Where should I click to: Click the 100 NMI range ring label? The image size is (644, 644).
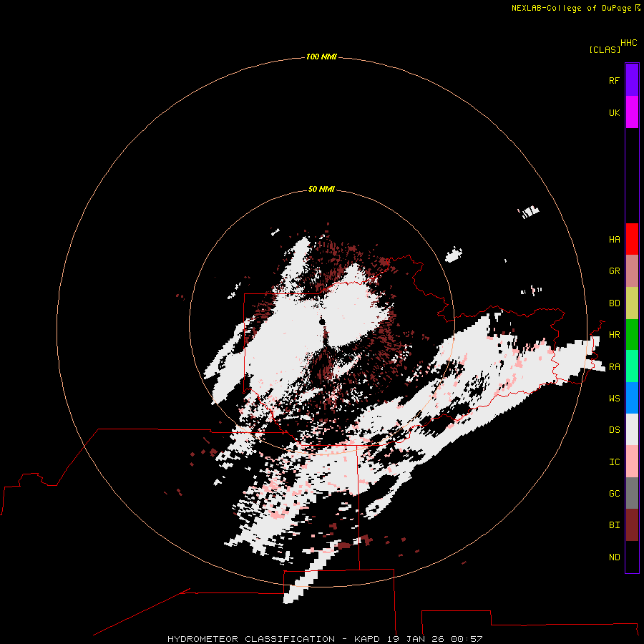coord(321,57)
